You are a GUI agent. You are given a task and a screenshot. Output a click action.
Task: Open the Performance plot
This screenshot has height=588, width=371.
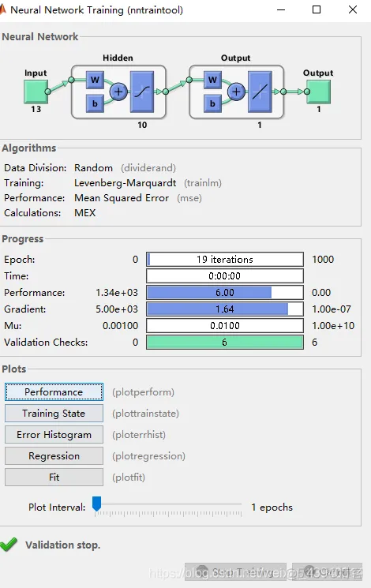pyautogui.click(x=54, y=392)
